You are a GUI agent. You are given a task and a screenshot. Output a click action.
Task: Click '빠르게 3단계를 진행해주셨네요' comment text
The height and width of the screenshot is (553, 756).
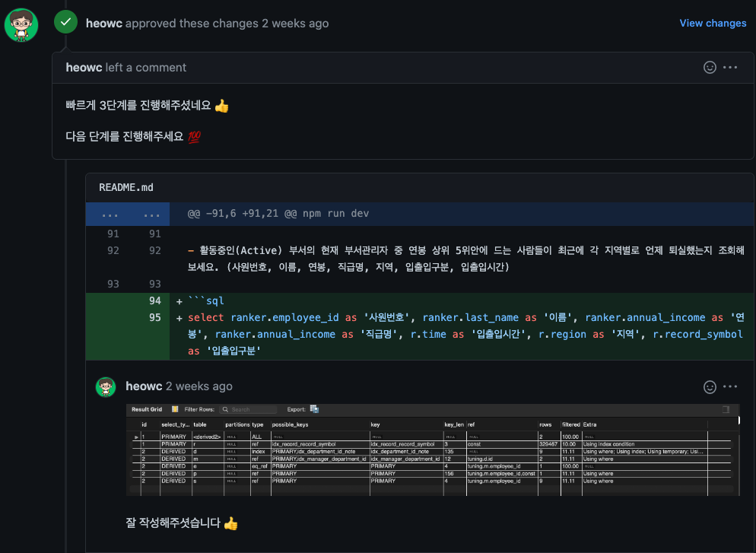click(x=138, y=105)
